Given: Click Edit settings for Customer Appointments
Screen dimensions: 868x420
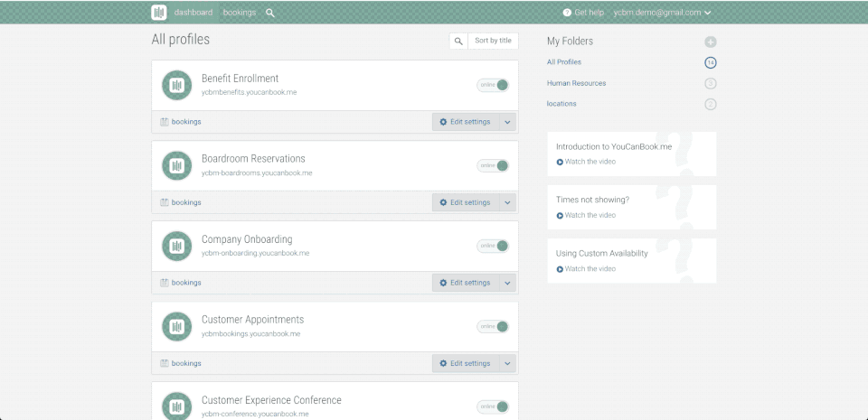Looking at the screenshot, I should tap(465, 363).
